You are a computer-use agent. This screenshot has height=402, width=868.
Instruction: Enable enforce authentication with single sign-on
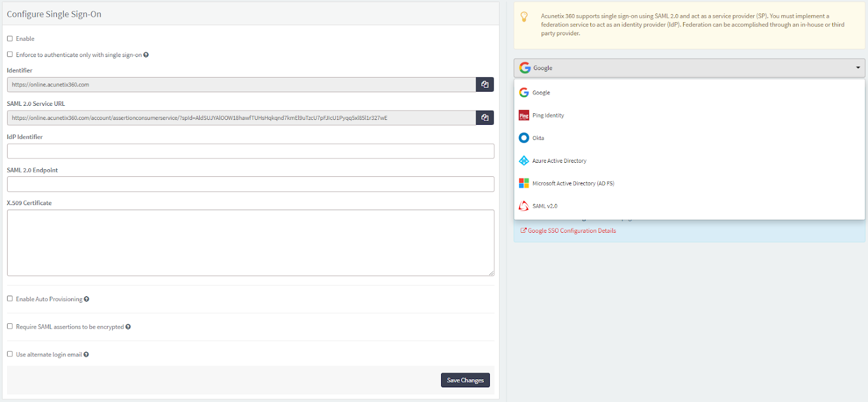(x=10, y=54)
